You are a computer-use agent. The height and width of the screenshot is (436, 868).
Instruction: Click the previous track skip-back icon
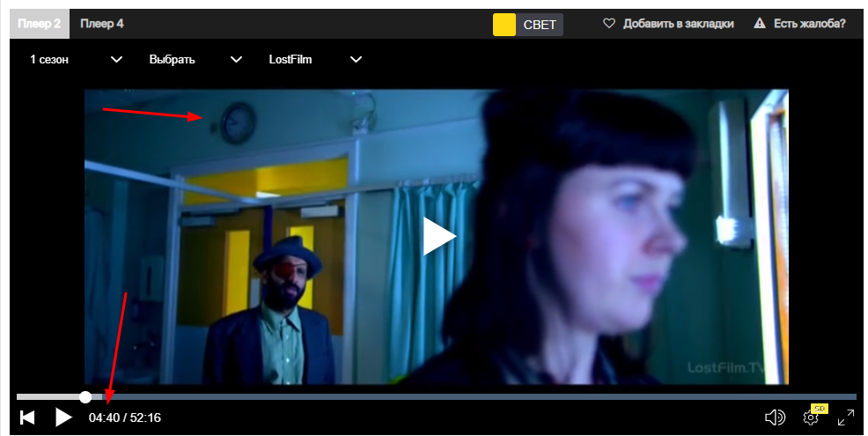(27, 418)
